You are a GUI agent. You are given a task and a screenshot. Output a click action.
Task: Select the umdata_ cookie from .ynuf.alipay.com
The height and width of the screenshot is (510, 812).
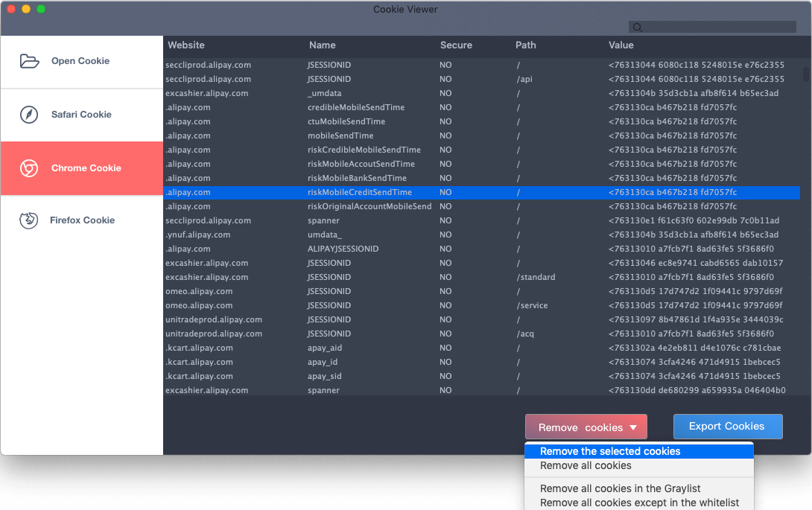[481, 235]
